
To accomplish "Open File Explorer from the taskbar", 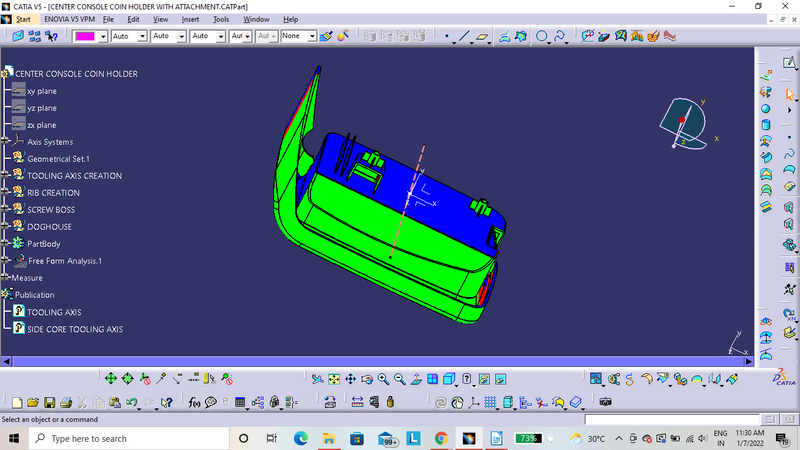I will pyautogui.click(x=329, y=439).
